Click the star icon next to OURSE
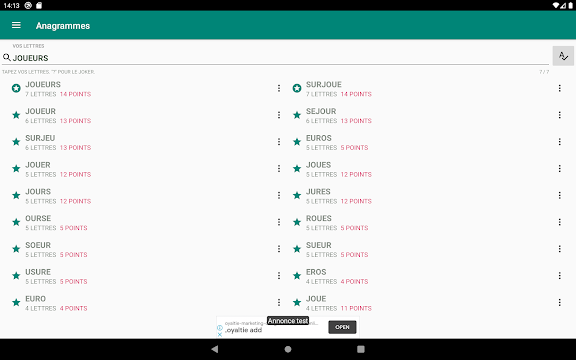Image resolution: width=576 pixels, height=360 pixels. pyautogui.click(x=16, y=222)
